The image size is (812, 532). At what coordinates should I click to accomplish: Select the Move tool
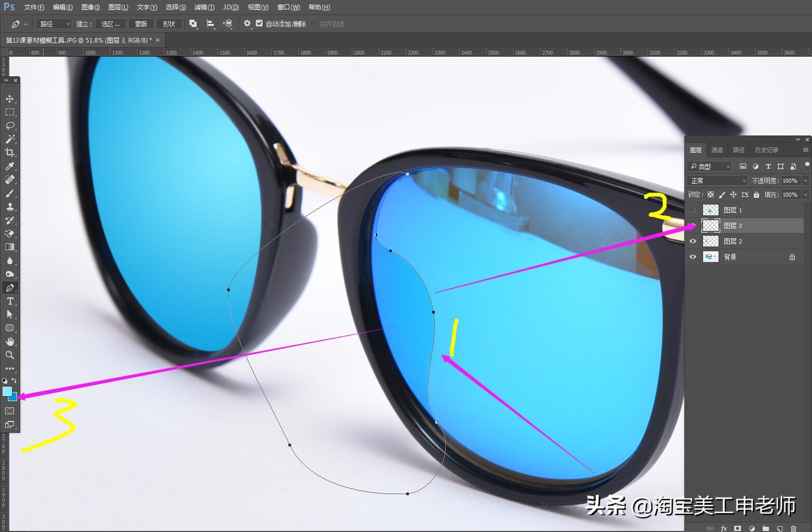pos(9,99)
